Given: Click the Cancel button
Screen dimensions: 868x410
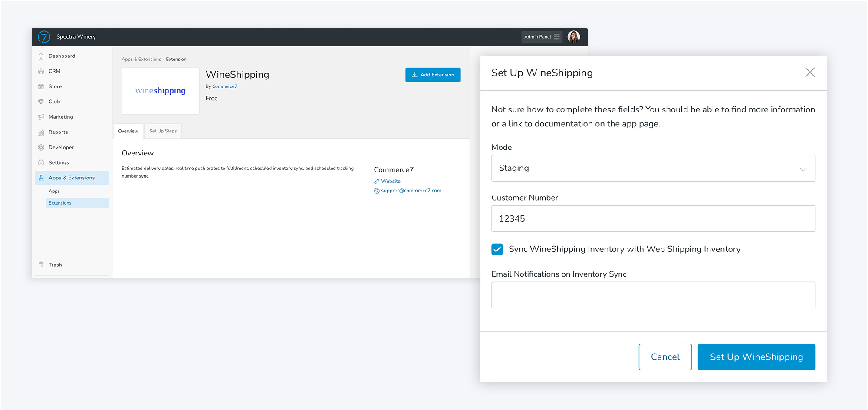Looking at the screenshot, I should coord(665,357).
